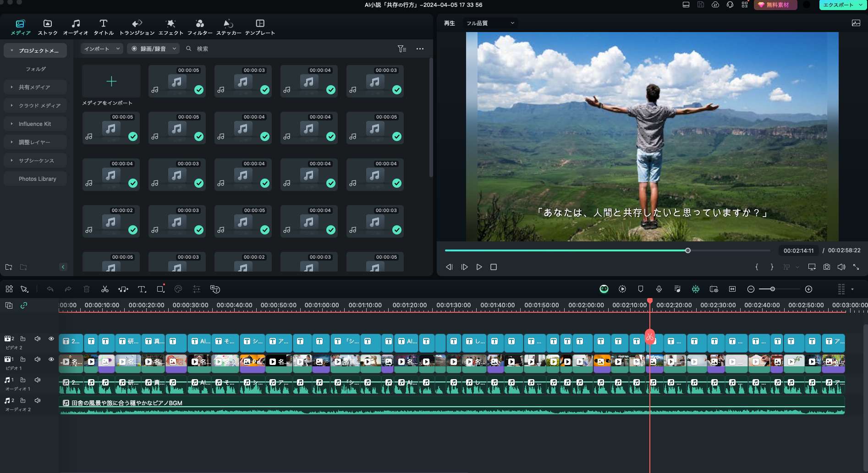Open the audio scope icon above preview
The image size is (868, 473).
click(856, 23)
